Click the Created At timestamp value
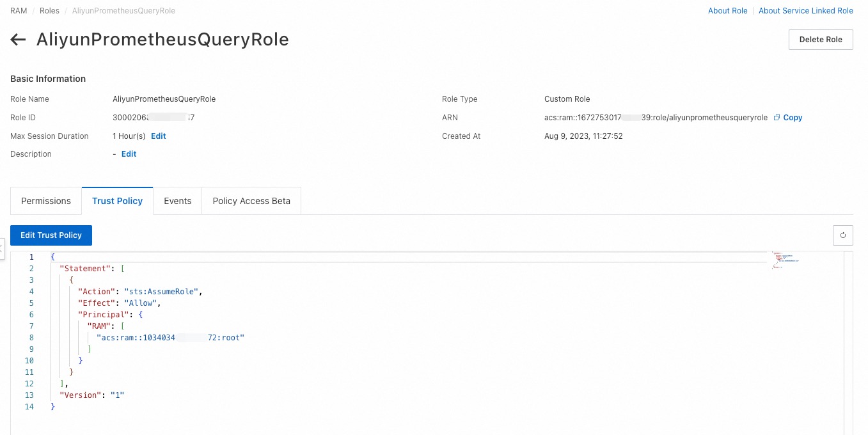Image resolution: width=868 pixels, height=435 pixels. click(583, 136)
